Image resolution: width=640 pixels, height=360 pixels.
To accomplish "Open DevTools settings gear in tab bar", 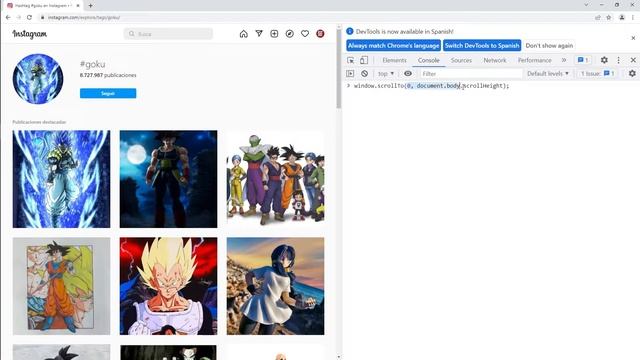I will (x=604, y=60).
